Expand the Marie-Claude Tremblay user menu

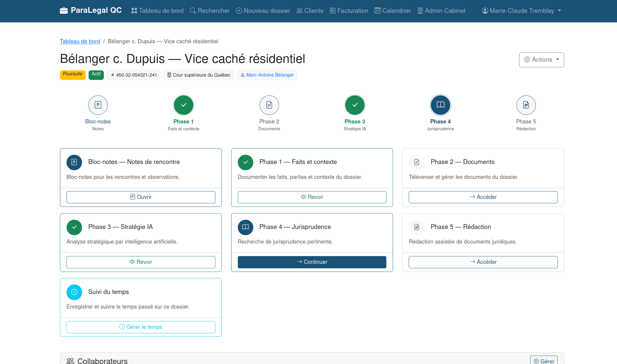coord(521,10)
